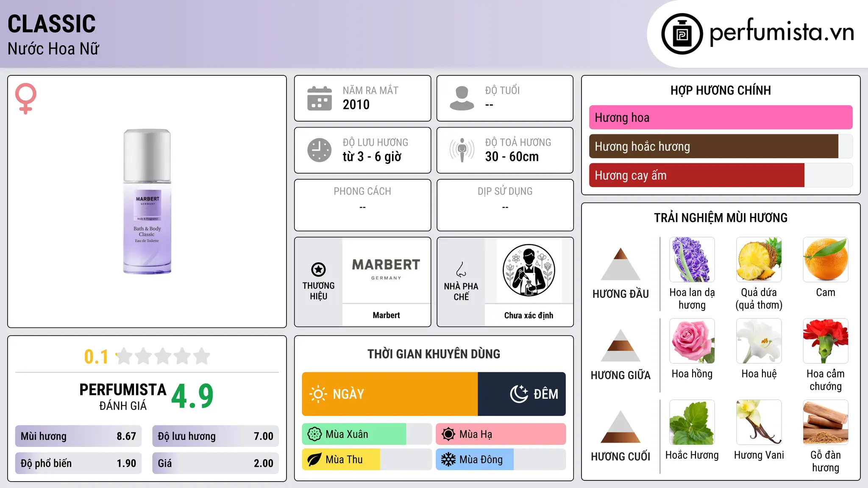This screenshot has width=868, height=488.
Task: Click the Chưa xác định perfumer label
Action: (x=529, y=315)
